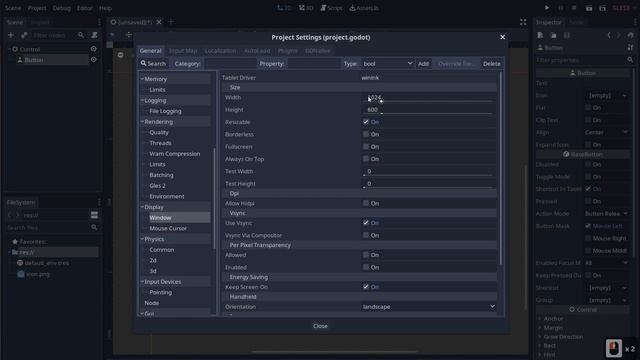Enable the Fullscreen checkbox
This screenshot has height=360, width=640.
tap(366, 146)
